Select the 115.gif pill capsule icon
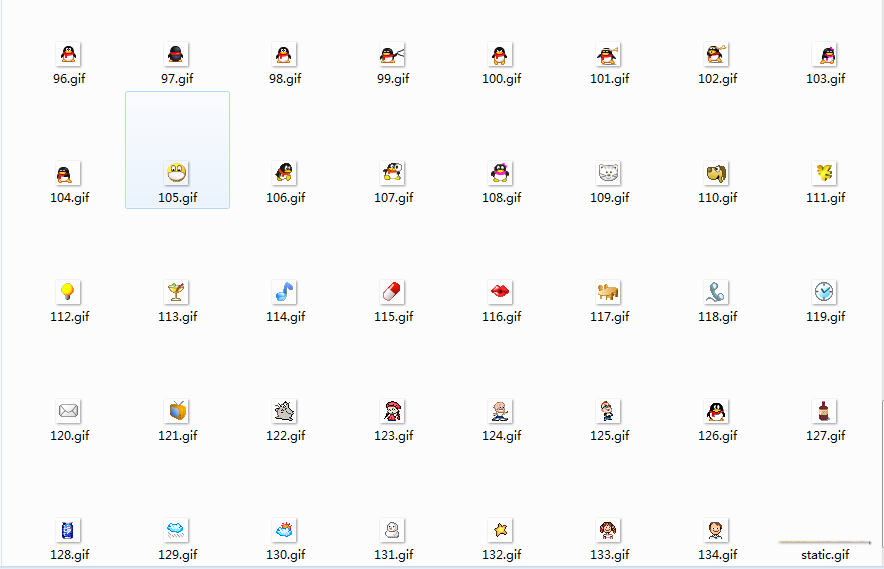 coord(392,292)
